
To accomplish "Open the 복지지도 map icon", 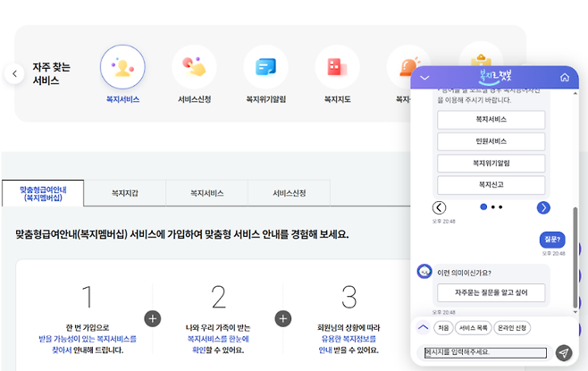I will tap(337, 67).
